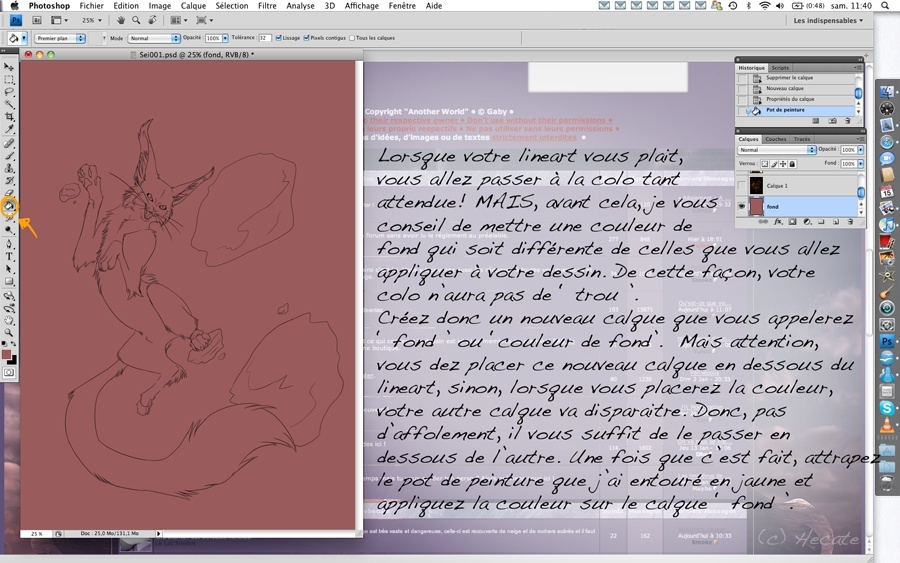Click the Tolérance input field
This screenshot has width=900, height=563.
(x=265, y=38)
